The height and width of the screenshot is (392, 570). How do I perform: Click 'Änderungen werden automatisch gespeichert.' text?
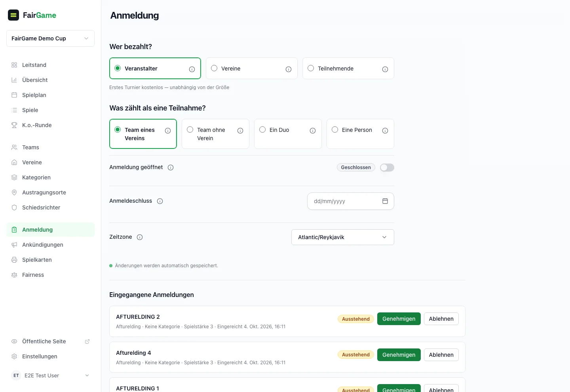click(166, 266)
